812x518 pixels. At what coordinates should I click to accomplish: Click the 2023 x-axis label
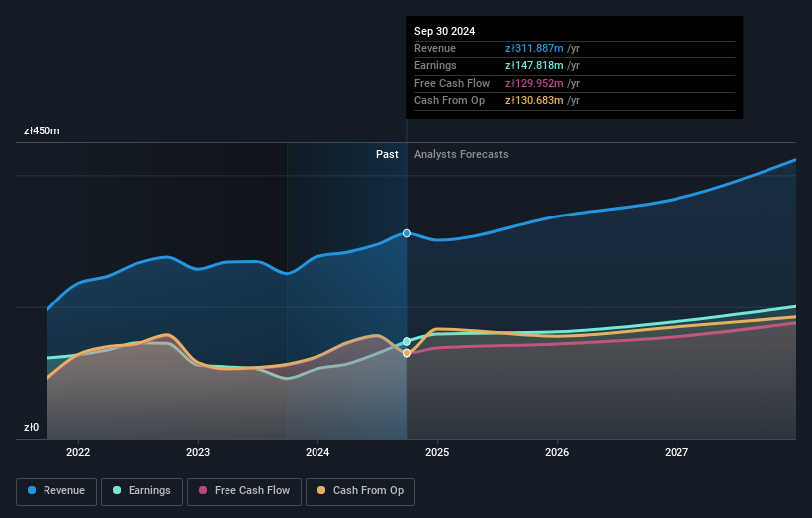[198, 453]
